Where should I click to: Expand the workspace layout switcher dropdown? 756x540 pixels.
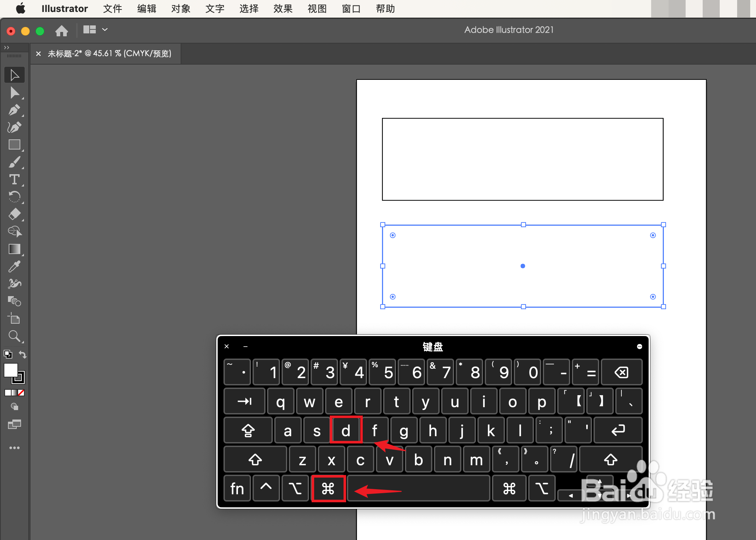pos(105,30)
